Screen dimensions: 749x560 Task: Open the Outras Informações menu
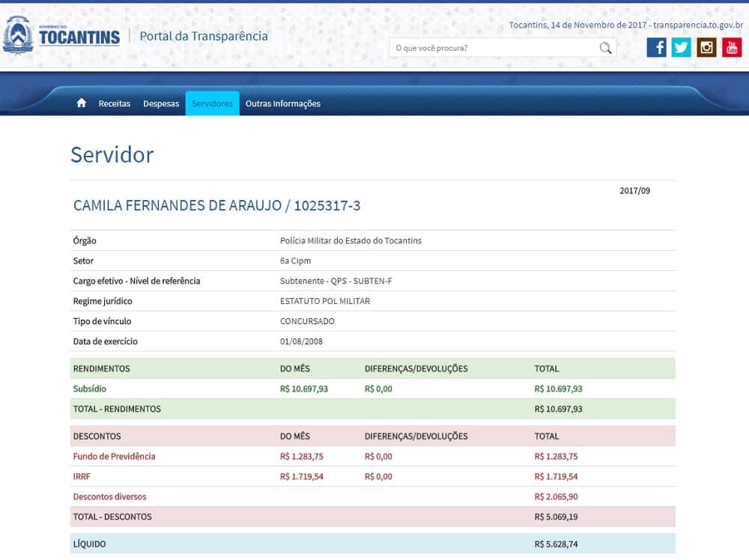coord(282,104)
